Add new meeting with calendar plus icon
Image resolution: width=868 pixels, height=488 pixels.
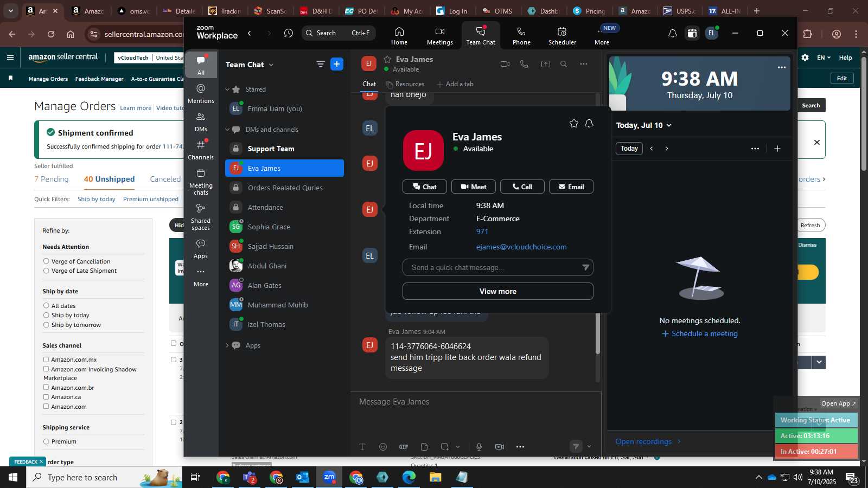777,149
